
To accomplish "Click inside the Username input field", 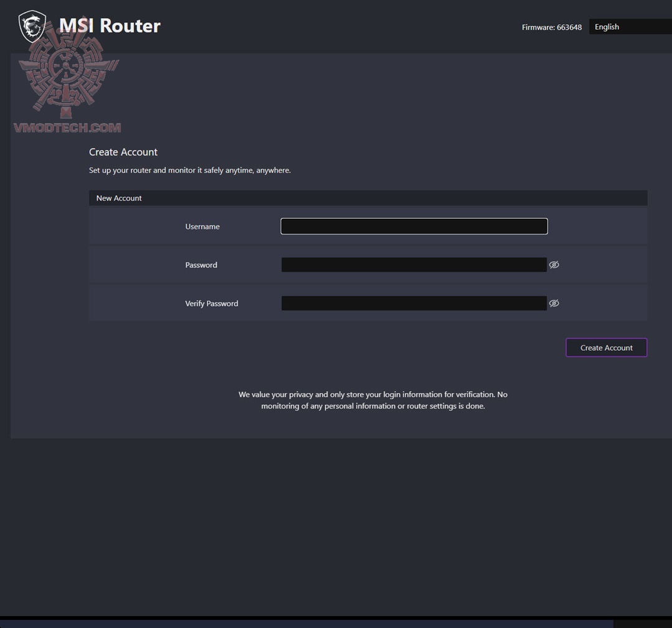I will pyautogui.click(x=414, y=226).
